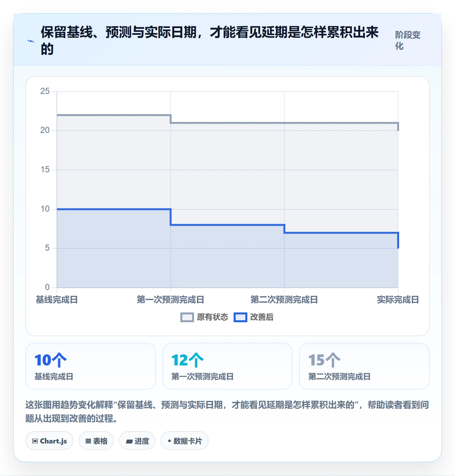Open the 10个 基线完成日 data card
Viewport: 455px width, 476px height.
[x=91, y=366]
